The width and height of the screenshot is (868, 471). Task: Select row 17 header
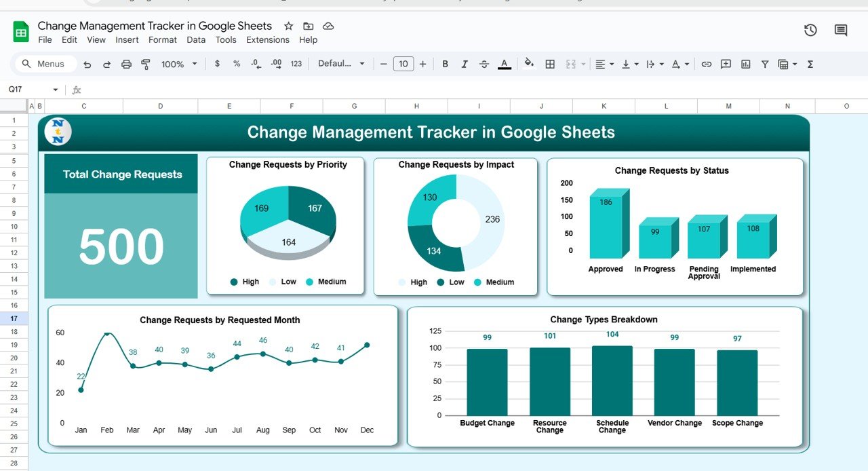pyautogui.click(x=14, y=318)
